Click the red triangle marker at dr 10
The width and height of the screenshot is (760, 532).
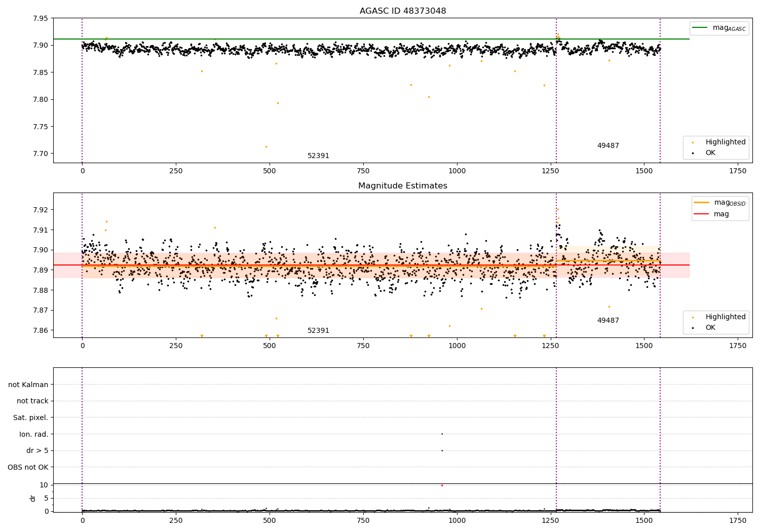click(442, 485)
